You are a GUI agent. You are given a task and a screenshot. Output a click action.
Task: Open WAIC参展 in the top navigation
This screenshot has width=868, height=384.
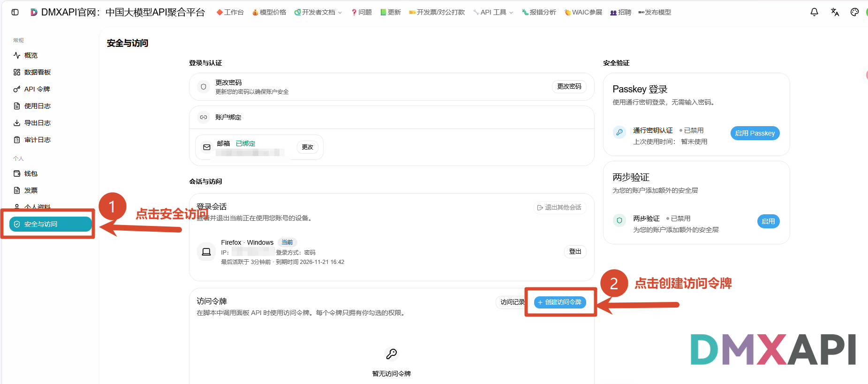tap(583, 12)
